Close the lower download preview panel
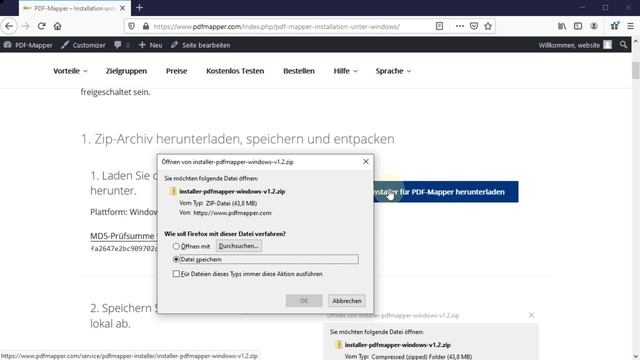Image resolution: width=640 pixels, height=360 pixels. 531,315
